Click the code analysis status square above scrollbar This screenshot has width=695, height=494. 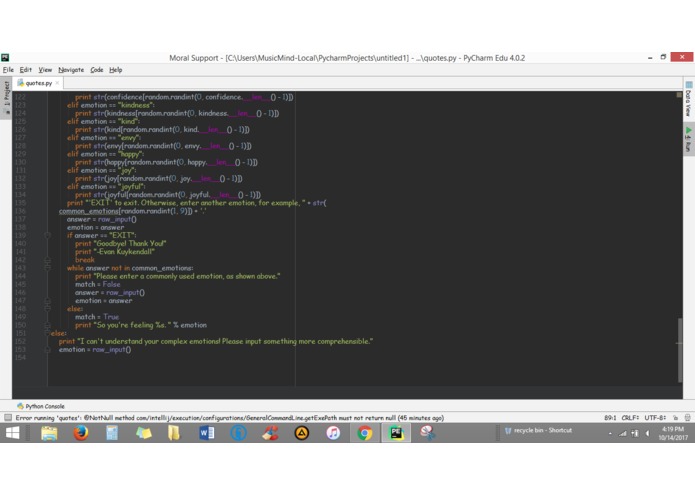tap(679, 95)
